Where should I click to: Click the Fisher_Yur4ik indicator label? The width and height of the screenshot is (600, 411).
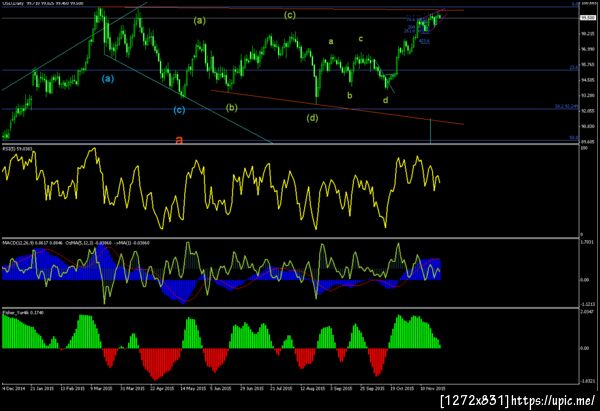(23, 313)
